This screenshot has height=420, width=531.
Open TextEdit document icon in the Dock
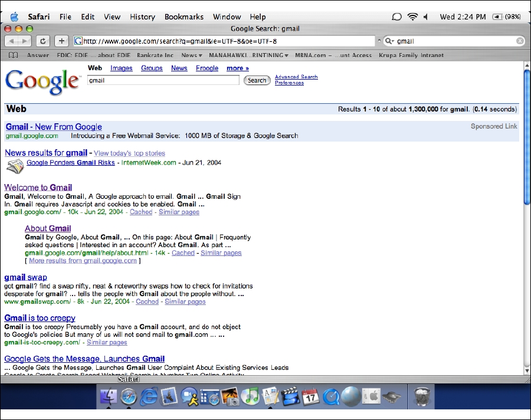click(x=270, y=396)
